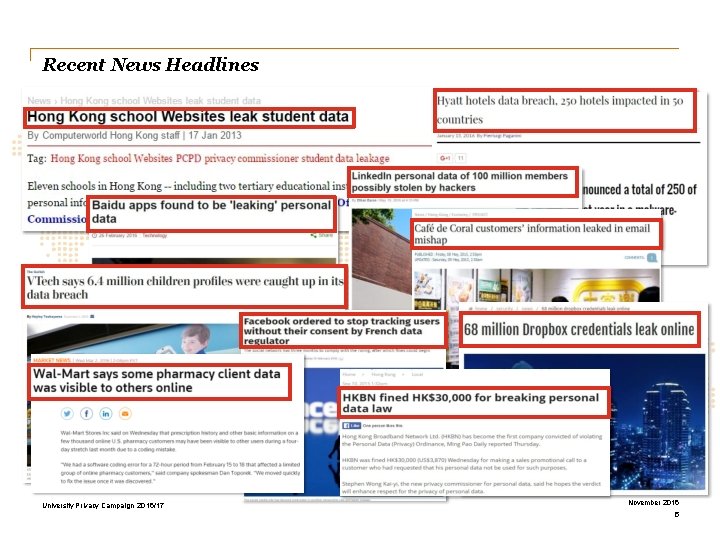This screenshot has height=540, width=720.
Task: Click the comments bubble icon in Café de Coral article
Action: tap(652, 258)
